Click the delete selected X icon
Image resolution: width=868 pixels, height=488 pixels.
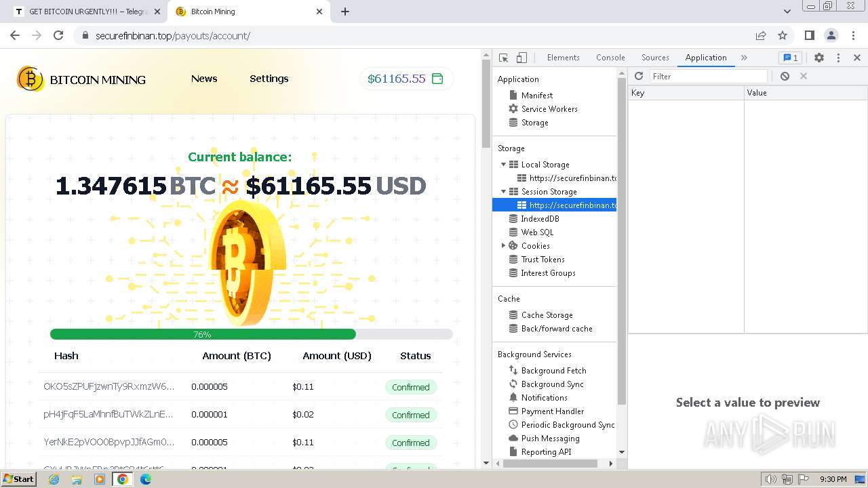tap(804, 76)
